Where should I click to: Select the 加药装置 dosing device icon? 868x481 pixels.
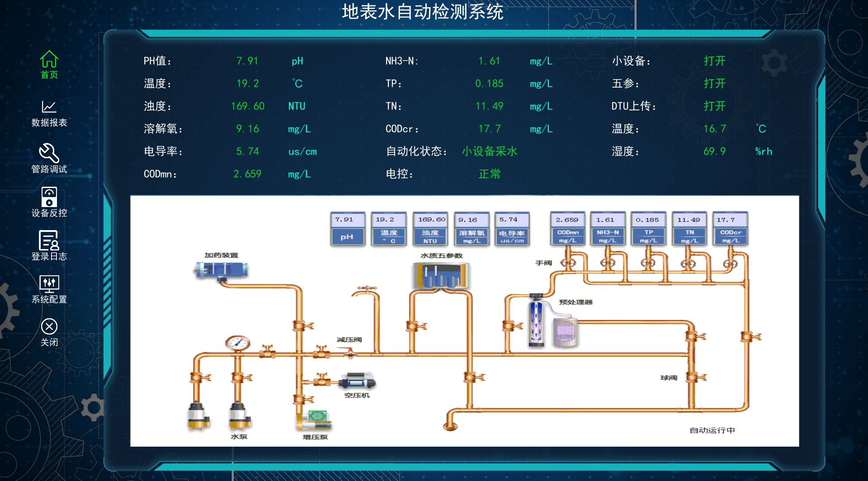[221, 270]
